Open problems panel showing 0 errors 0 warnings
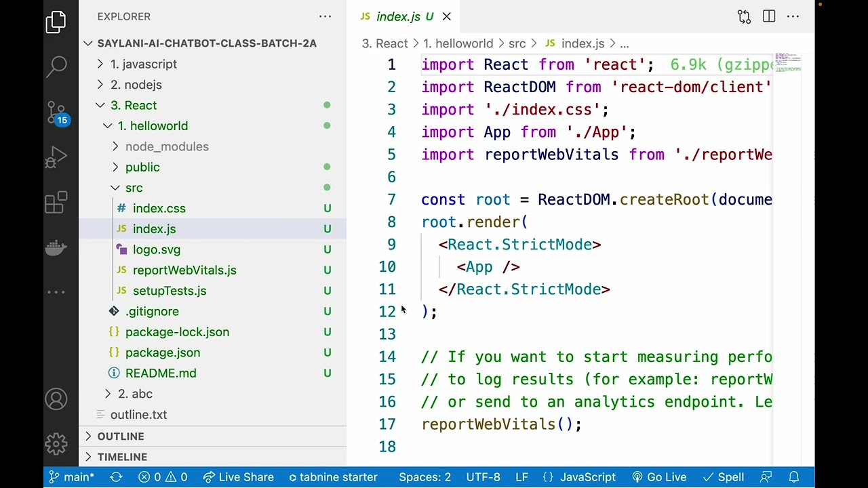Viewport: 868px width, 488px height. point(163,477)
